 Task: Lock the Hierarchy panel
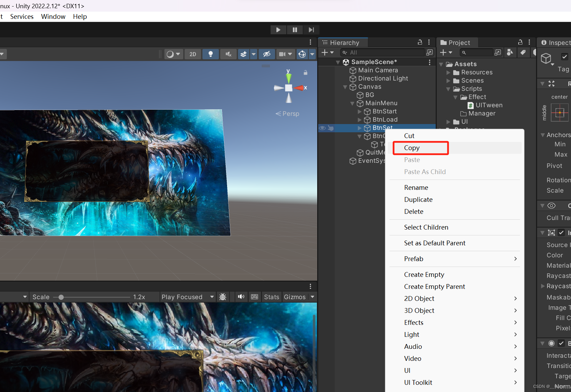point(420,42)
